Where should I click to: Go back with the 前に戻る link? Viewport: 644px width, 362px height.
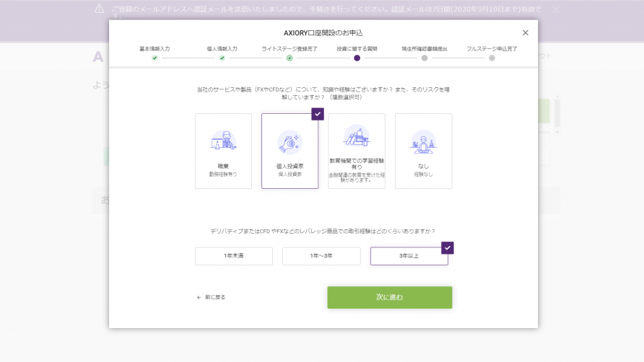click(x=212, y=297)
